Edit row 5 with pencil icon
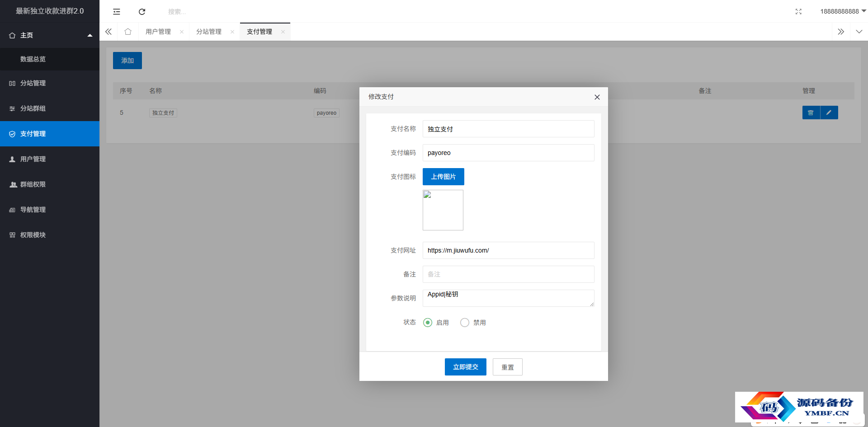 (829, 113)
